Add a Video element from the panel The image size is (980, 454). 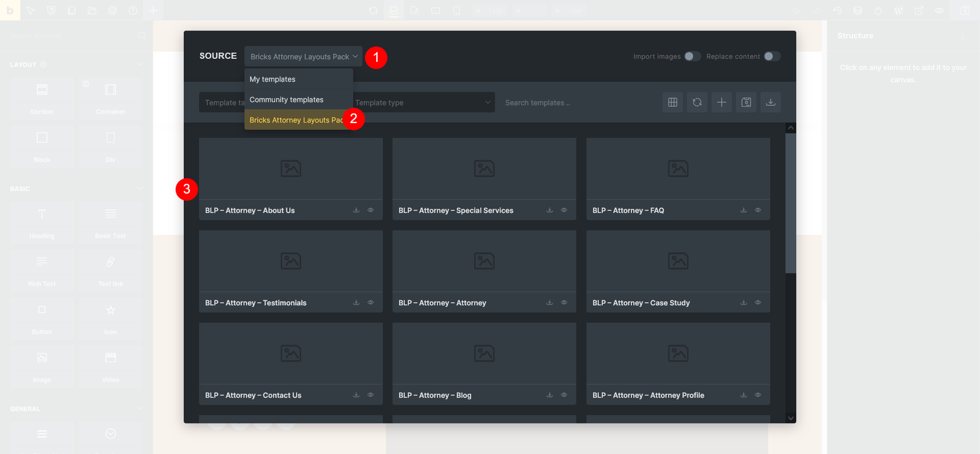click(x=110, y=366)
